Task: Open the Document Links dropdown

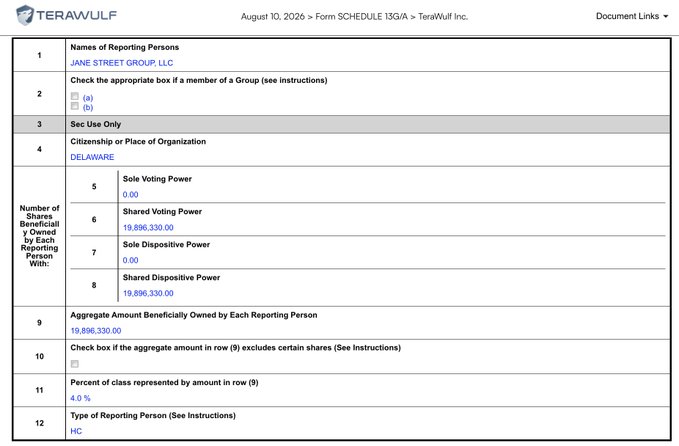Action: pyautogui.click(x=632, y=16)
